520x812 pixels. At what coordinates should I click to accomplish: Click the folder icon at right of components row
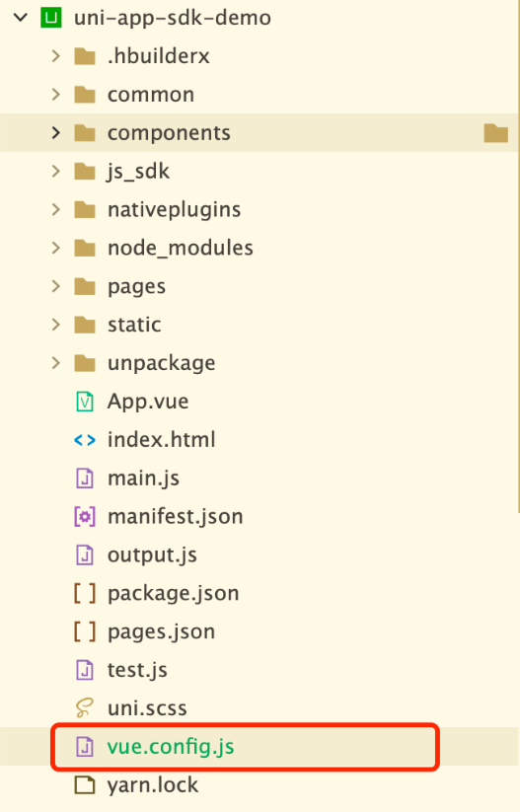(495, 133)
